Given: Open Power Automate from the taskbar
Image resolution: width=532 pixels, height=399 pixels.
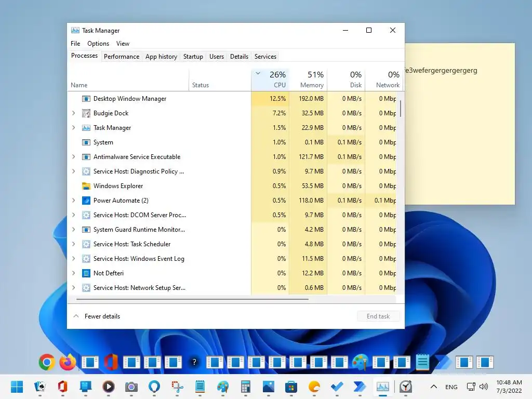Looking at the screenshot, I should tap(360, 387).
